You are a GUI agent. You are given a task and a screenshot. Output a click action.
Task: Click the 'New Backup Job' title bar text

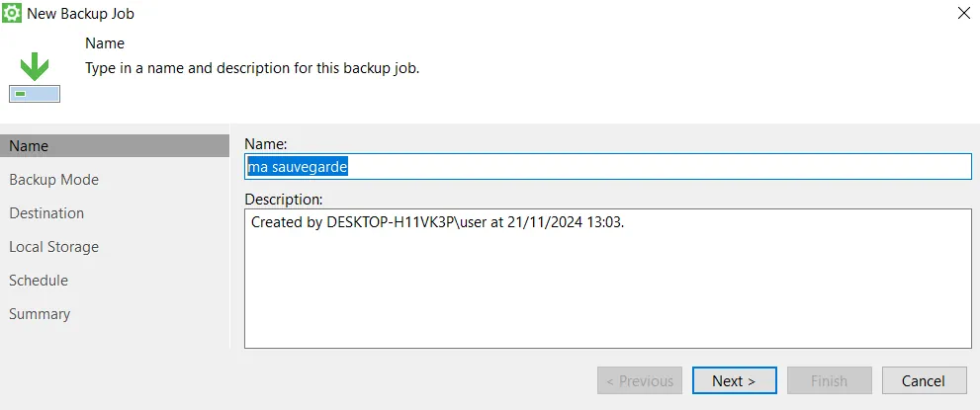(x=81, y=13)
